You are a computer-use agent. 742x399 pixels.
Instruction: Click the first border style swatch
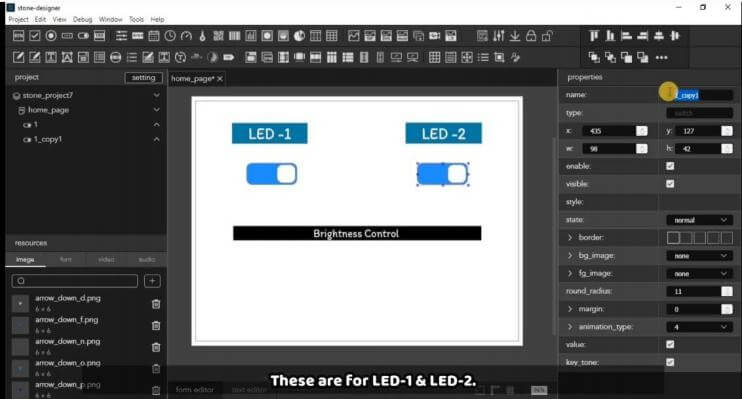(673, 238)
